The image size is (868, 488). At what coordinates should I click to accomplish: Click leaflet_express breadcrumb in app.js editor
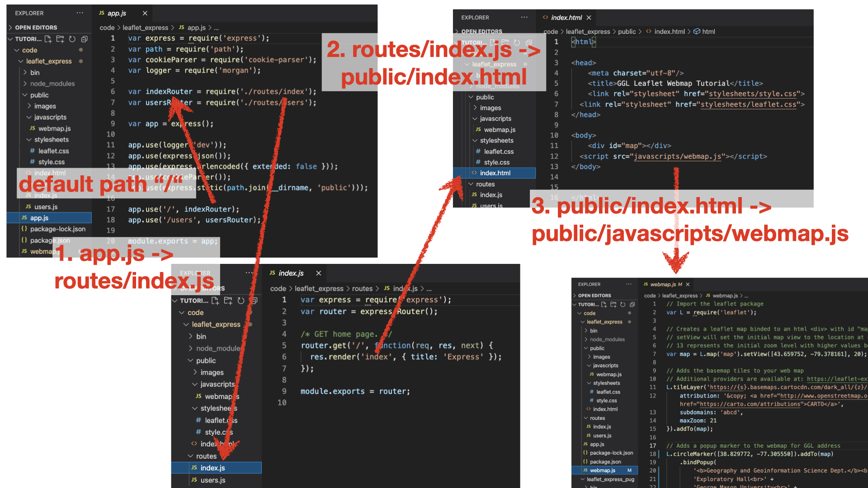145,28
